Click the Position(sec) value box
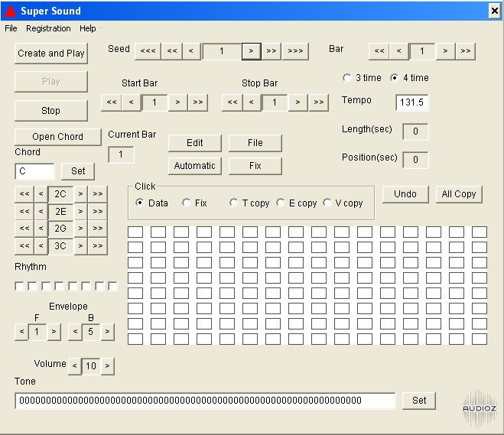 [415, 160]
